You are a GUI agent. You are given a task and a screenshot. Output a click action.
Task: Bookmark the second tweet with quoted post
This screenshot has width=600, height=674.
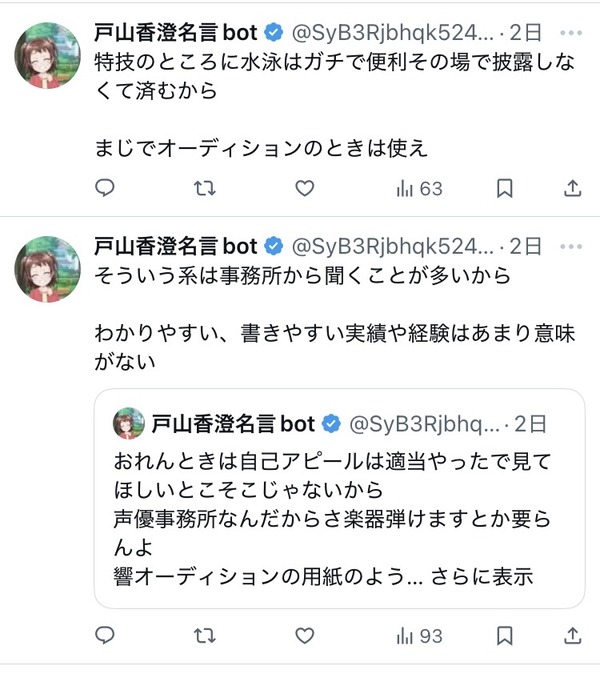pyautogui.click(x=505, y=635)
